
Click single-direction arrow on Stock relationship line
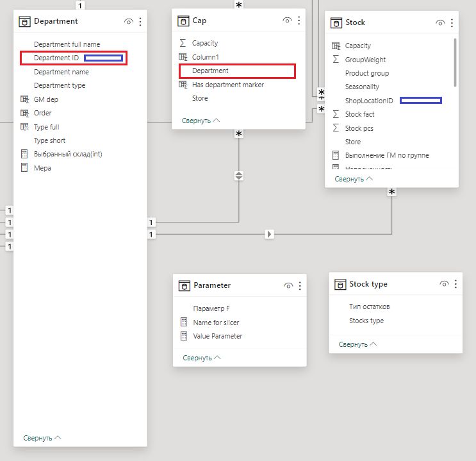pos(269,234)
